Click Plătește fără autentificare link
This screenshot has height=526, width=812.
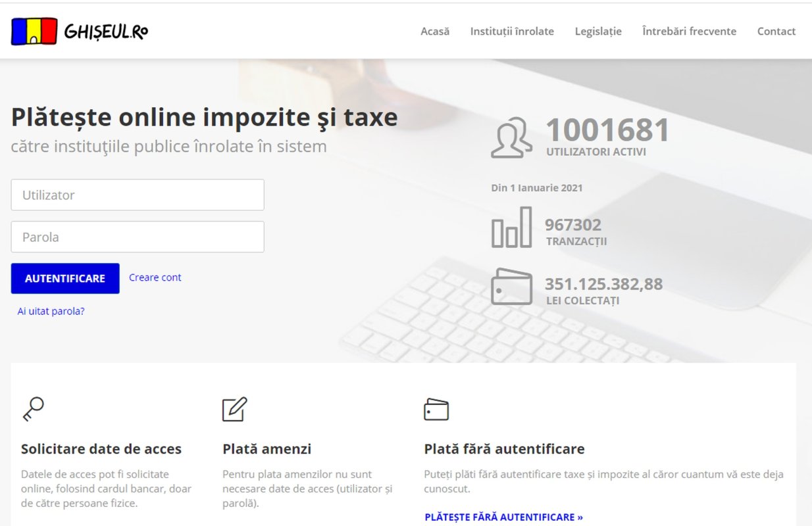tap(503, 517)
